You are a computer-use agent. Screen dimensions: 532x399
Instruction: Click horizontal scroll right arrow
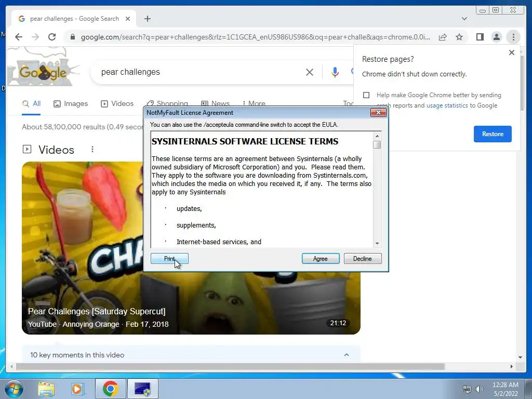pos(512,366)
